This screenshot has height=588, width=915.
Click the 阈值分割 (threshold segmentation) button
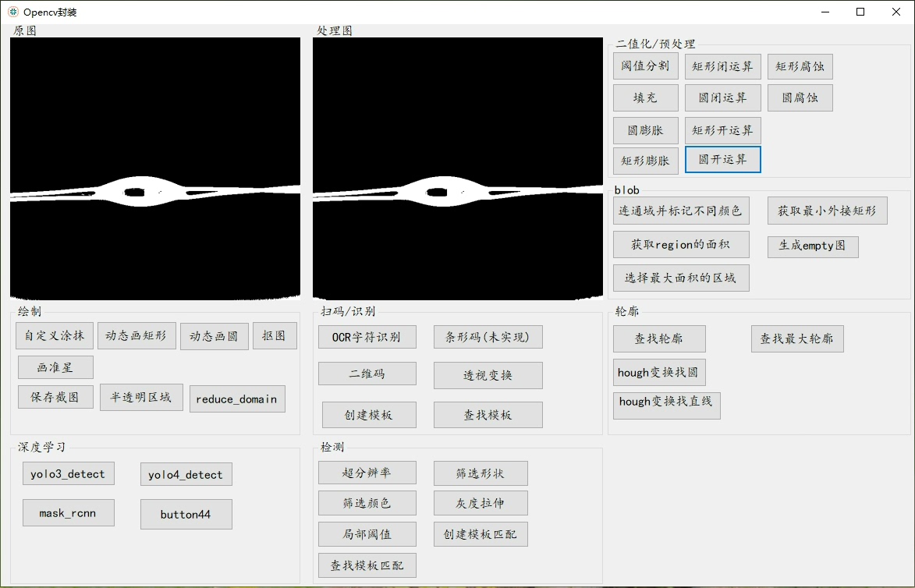pos(644,66)
